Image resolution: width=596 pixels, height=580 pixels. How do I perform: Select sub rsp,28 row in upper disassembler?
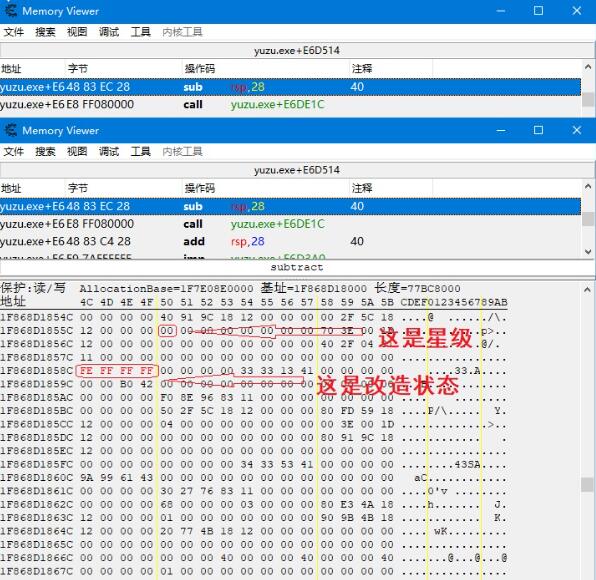tap(290, 87)
